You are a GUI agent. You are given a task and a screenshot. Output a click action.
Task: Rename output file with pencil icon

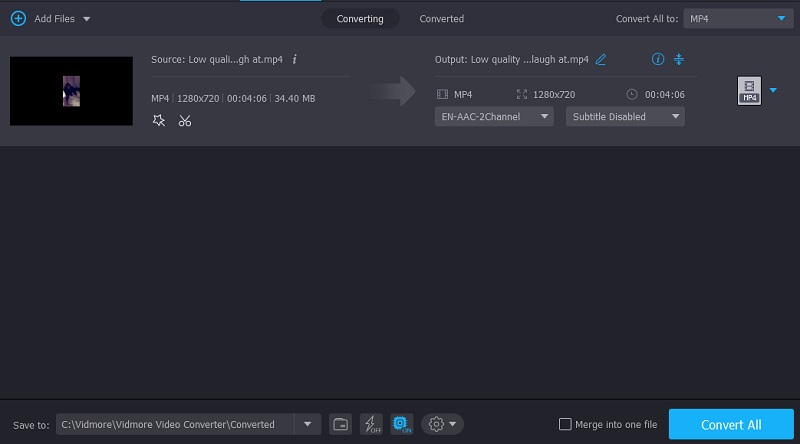point(601,59)
